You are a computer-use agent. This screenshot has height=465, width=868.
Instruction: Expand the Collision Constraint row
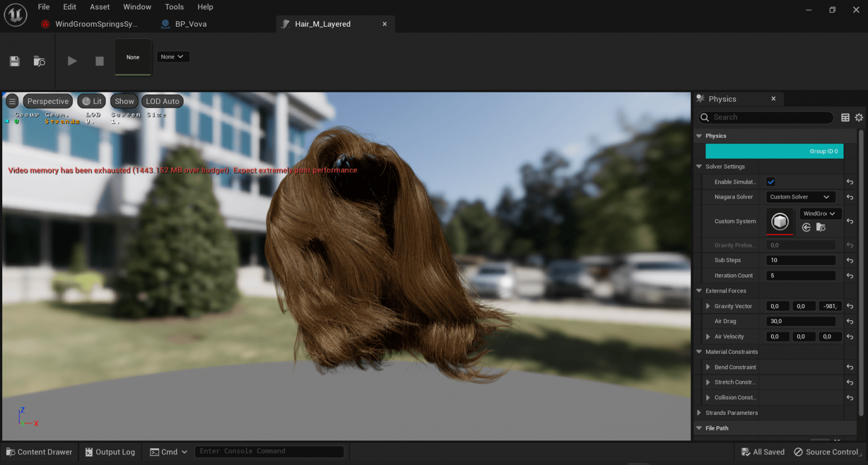708,398
